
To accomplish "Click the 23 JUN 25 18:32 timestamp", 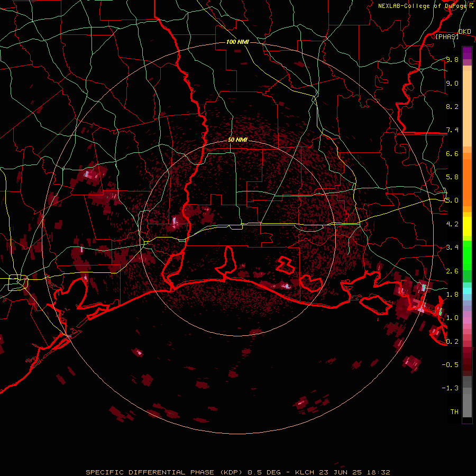I will tap(354, 472).
